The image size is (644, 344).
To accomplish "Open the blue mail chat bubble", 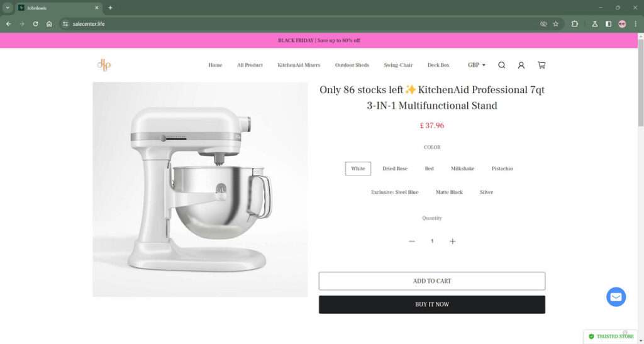I will point(616,297).
